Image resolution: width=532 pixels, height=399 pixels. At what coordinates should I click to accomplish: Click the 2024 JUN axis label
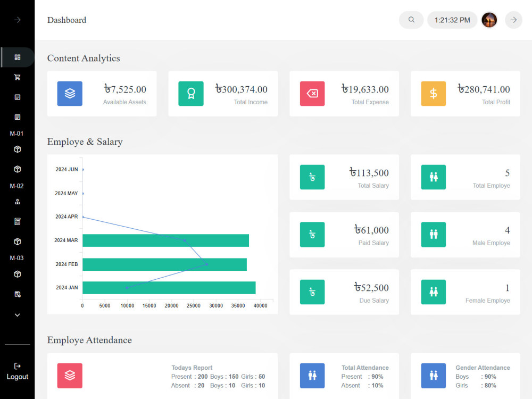pos(66,169)
